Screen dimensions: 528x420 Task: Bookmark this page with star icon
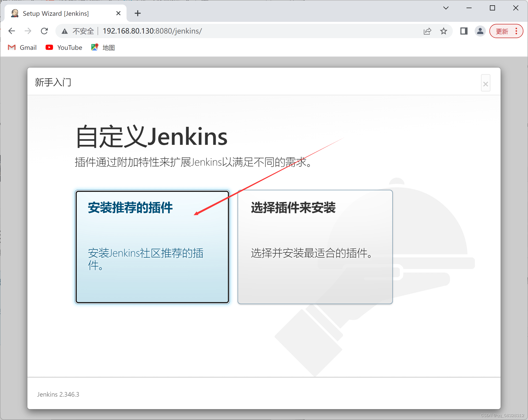tap(444, 31)
